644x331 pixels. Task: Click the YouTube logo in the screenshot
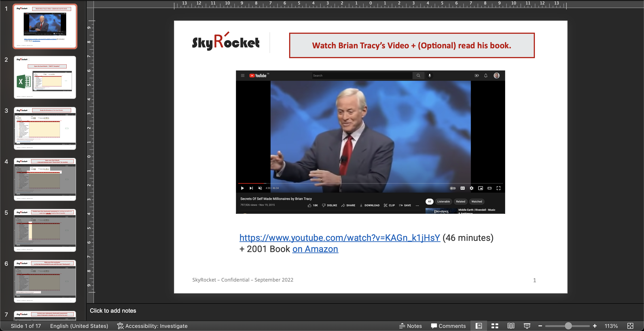258,76
